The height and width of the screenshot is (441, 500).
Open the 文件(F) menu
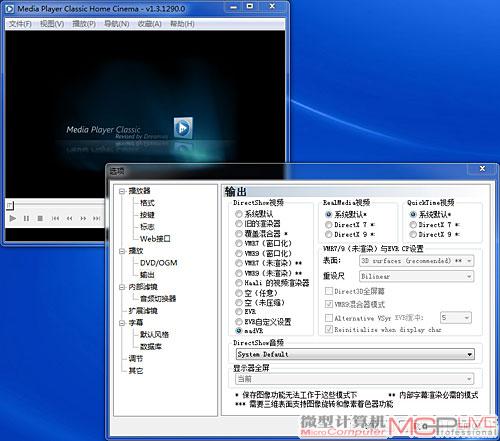coord(20,24)
